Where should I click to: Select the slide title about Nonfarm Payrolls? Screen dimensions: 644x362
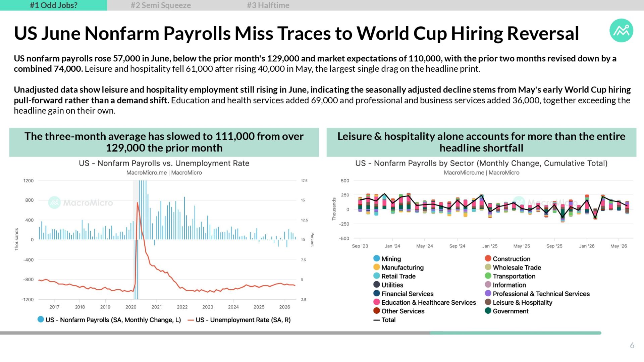pos(297,34)
